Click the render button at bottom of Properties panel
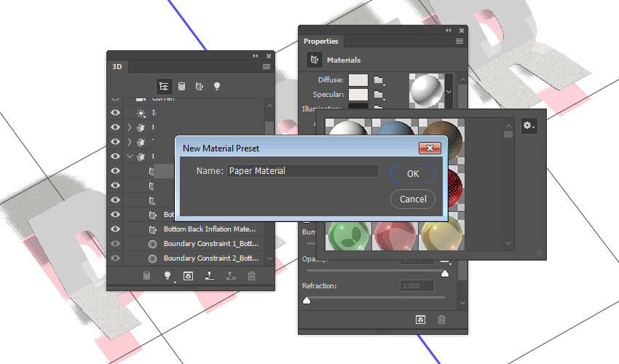 [x=421, y=320]
